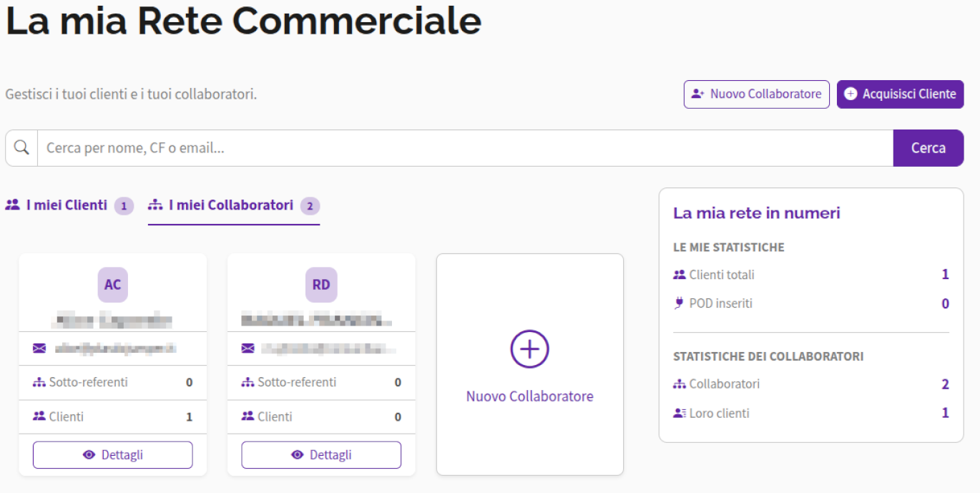Screen dimensions: 980x493
Task: Click the magnifying glass search icon
Action: point(21,147)
